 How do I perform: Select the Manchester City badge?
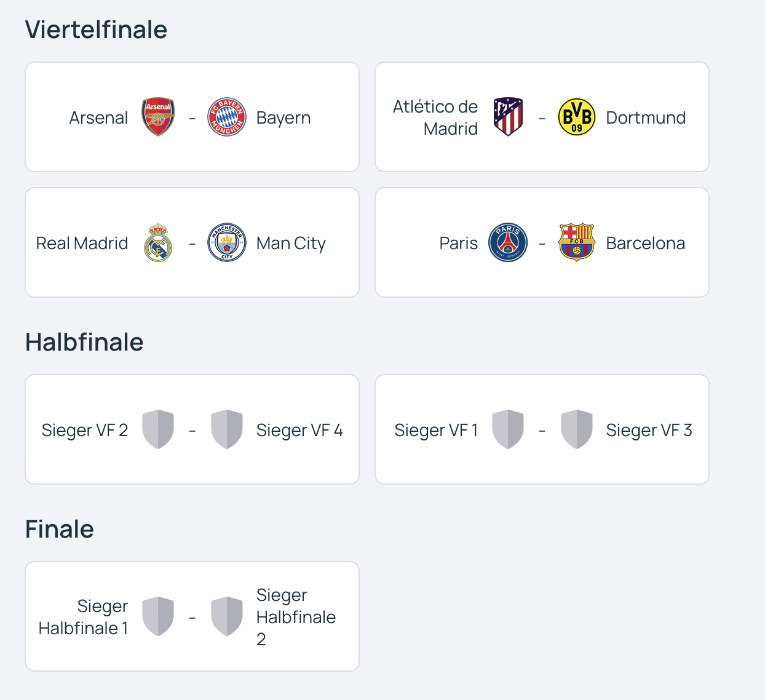(x=227, y=242)
